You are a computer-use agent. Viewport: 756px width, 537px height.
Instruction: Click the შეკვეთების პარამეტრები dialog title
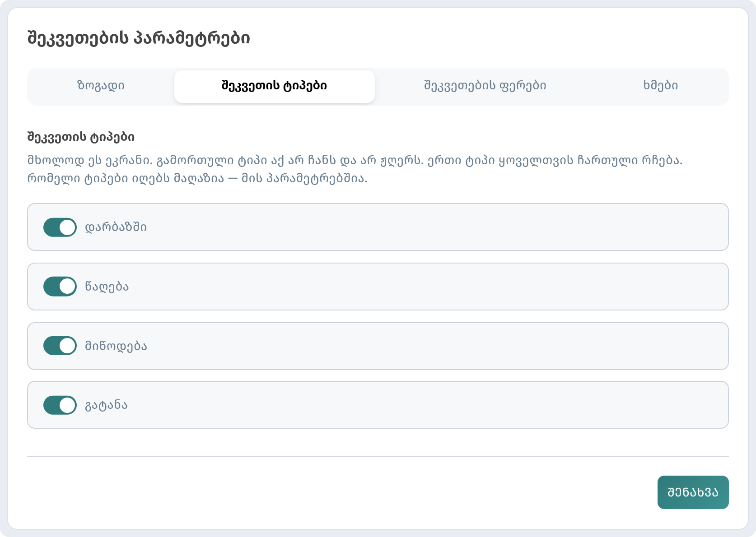coord(139,38)
